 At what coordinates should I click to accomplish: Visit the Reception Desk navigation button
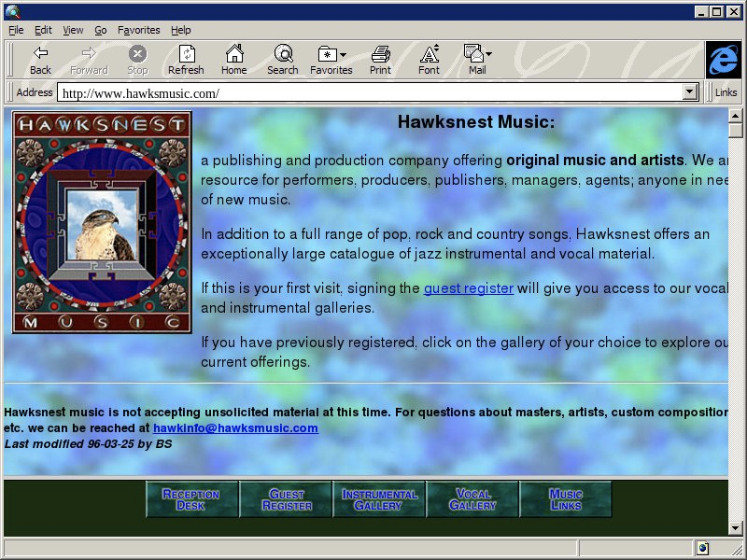click(191, 499)
